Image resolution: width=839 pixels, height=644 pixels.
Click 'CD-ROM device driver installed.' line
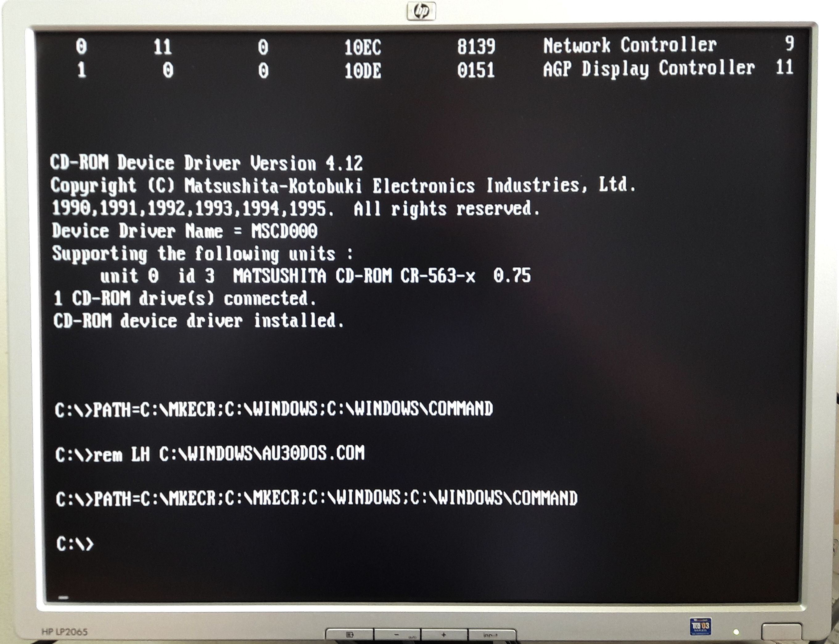[x=198, y=321]
